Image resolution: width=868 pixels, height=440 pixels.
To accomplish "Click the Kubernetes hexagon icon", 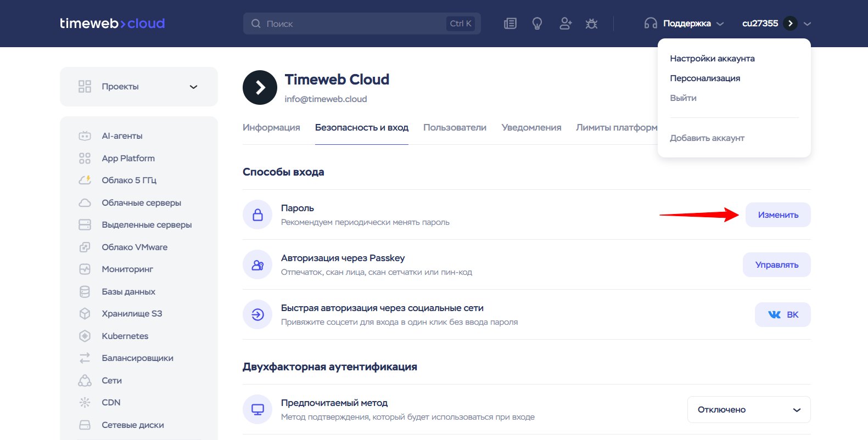I will (85, 336).
